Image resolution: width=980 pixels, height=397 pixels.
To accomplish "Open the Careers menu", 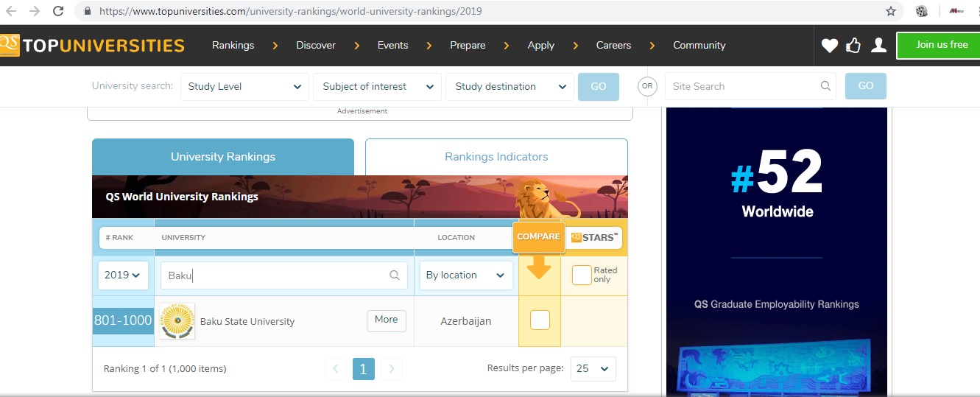I will coord(613,45).
